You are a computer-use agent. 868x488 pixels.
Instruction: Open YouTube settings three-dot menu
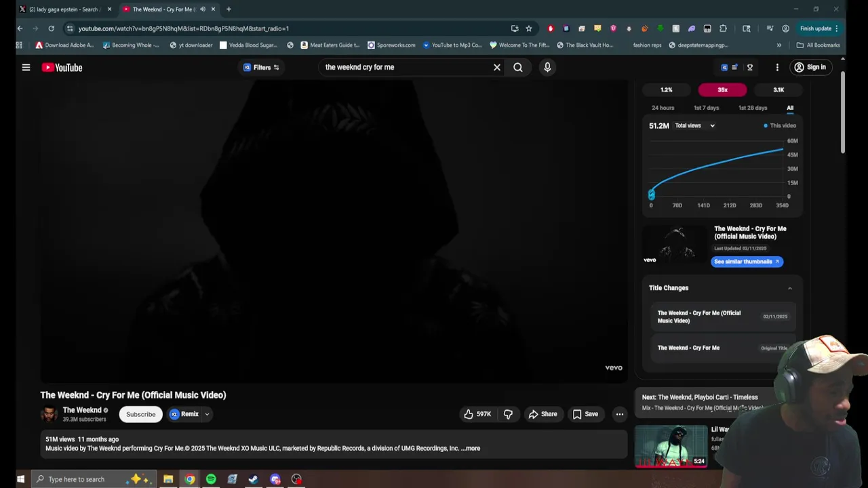(x=777, y=67)
